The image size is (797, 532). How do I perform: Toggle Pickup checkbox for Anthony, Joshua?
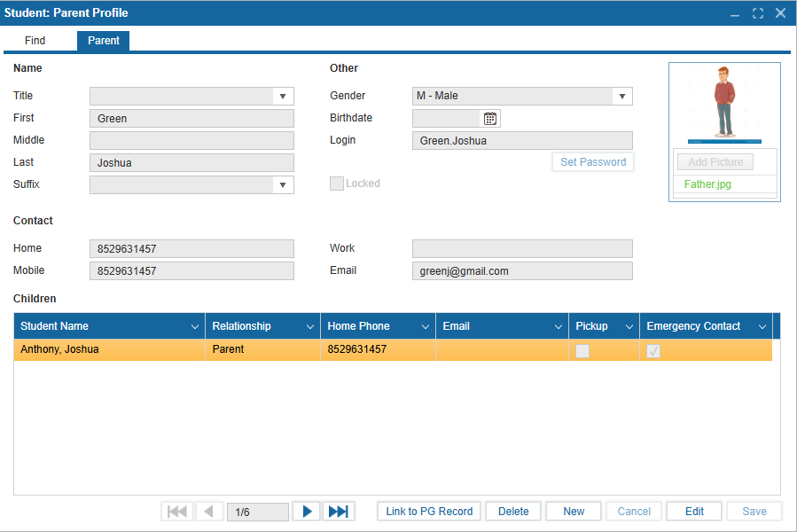pos(582,351)
